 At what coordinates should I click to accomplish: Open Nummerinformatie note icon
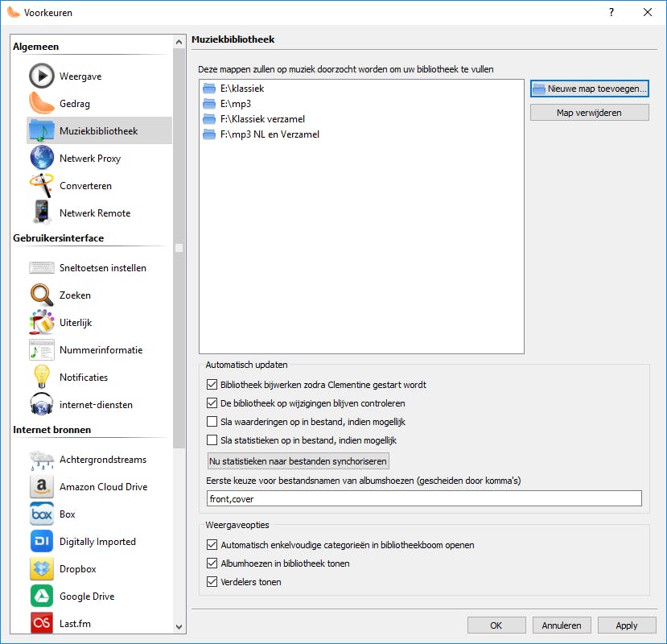[42, 349]
